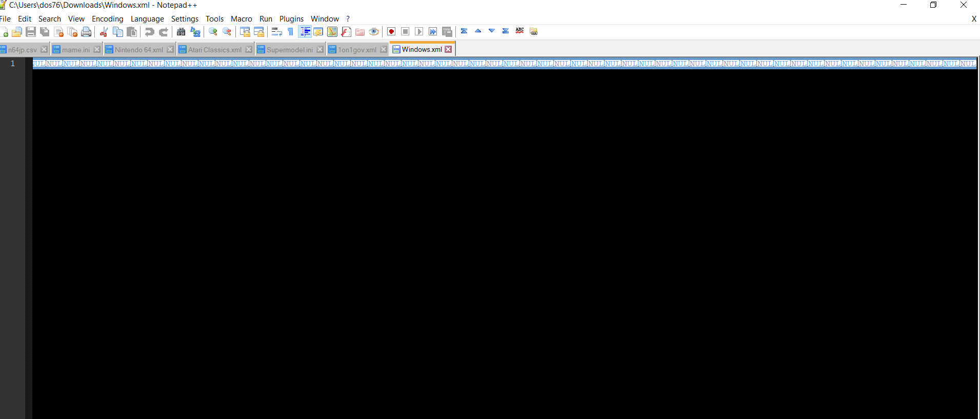
Task: Switch to the 1on1gov.xml tab
Action: tap(357, 50)
